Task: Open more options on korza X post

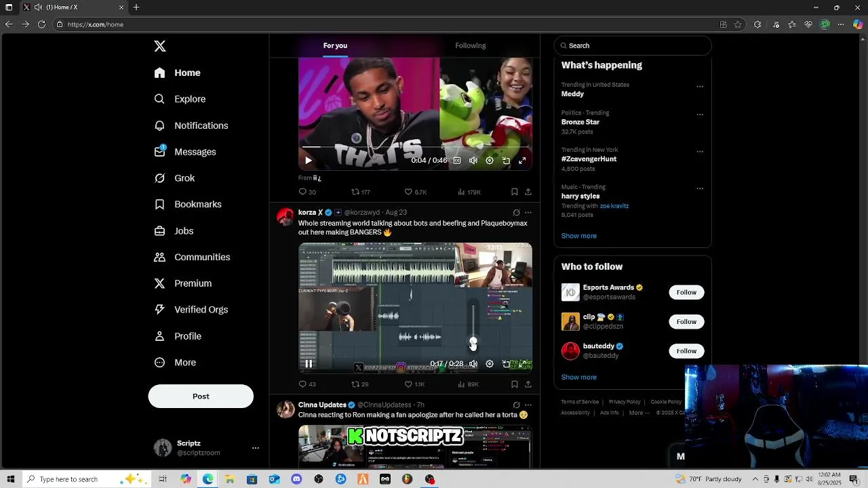Action: [528, 212]
